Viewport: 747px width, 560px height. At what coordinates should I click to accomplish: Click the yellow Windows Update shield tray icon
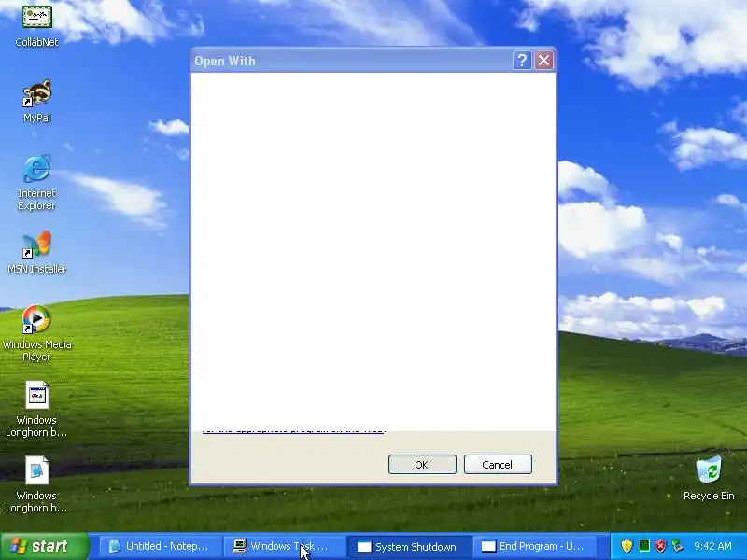pos(627,546)
